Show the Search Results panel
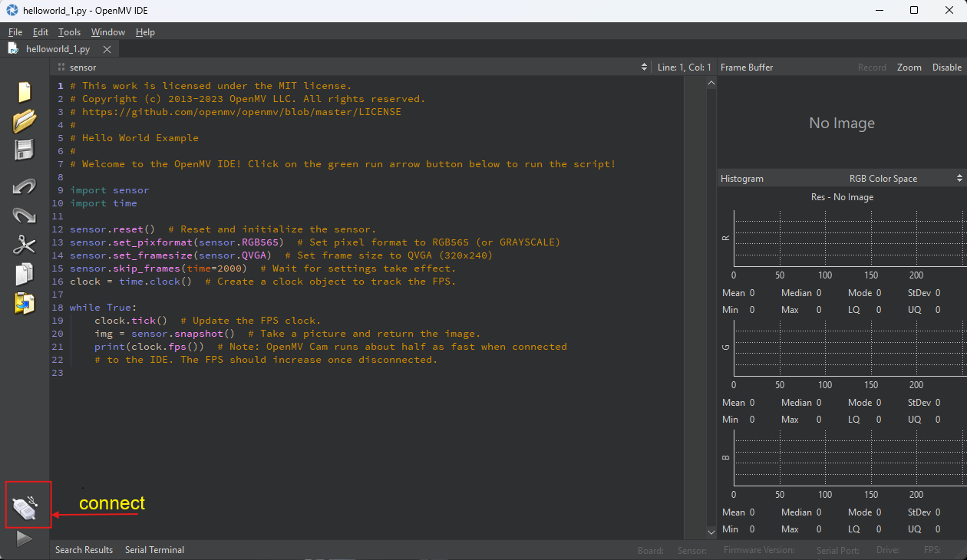This screenshot has height=560, width=967. (x=84, y=550)
